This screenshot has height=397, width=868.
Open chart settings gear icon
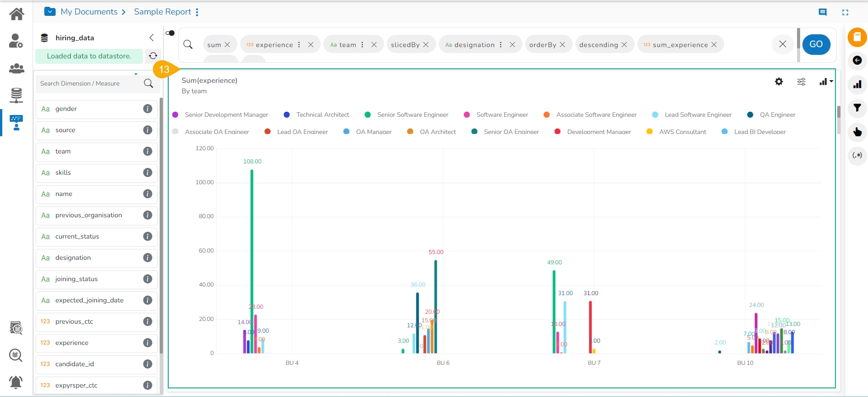778,81
